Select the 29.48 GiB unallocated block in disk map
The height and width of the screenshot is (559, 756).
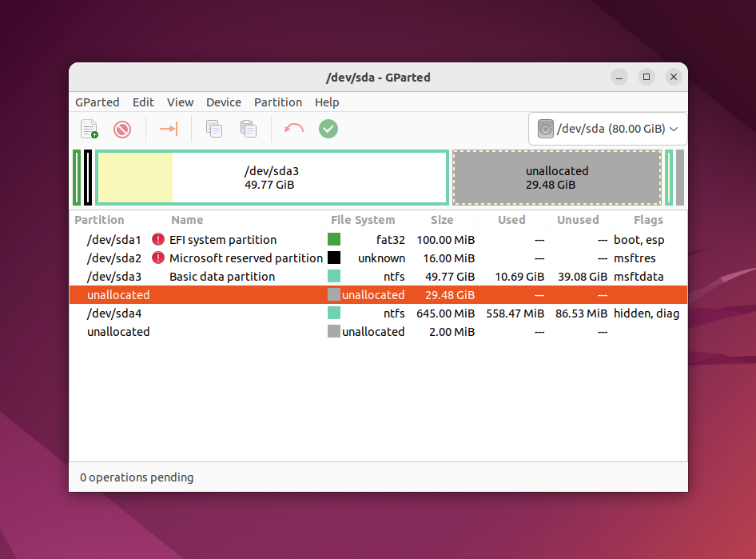tap(557, 178)
